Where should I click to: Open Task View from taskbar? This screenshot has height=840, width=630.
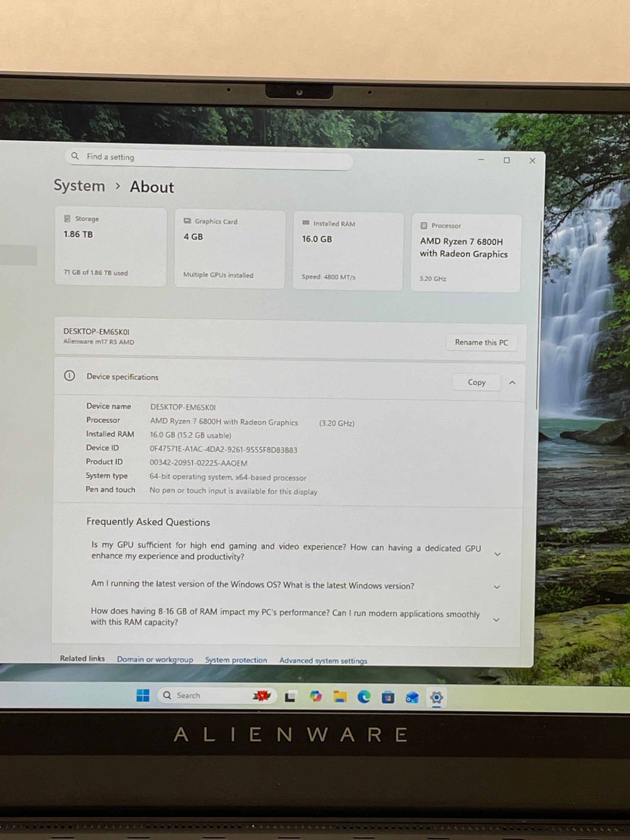tap(290, 697)
